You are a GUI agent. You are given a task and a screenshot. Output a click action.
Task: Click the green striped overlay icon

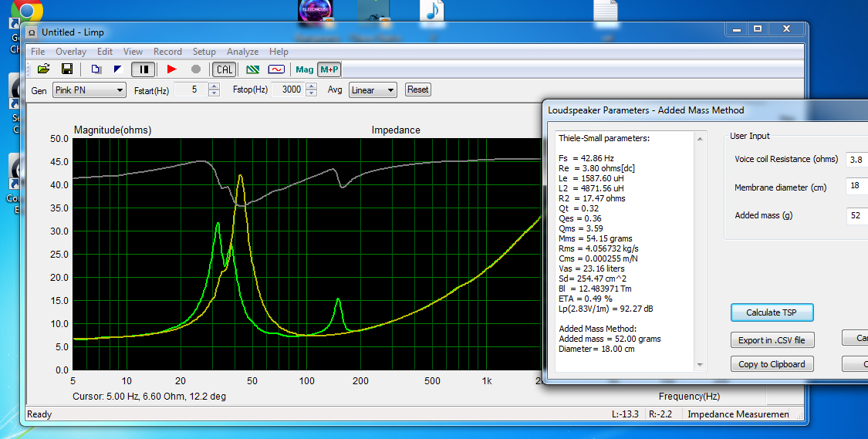(253, 69)
